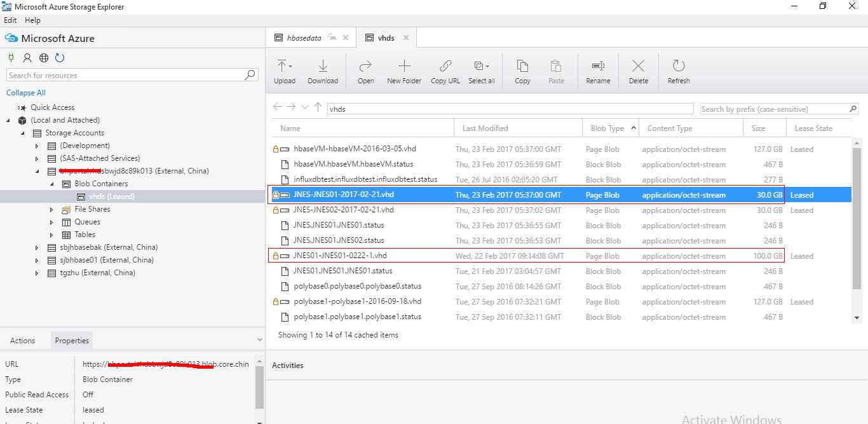This screenshot has width=868, height=424.
Task: Click the connect plug icon in the sidebar
Action: tap(11, 58)
